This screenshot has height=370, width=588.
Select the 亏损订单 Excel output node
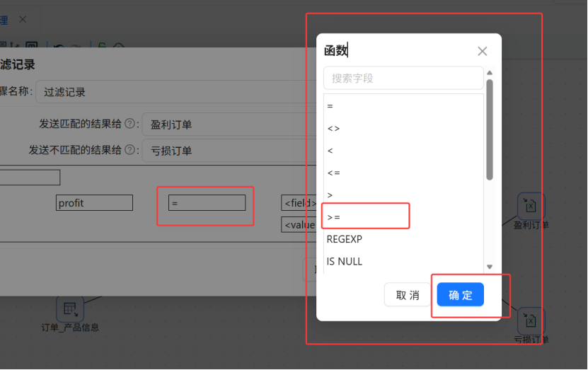coord(531,321)
